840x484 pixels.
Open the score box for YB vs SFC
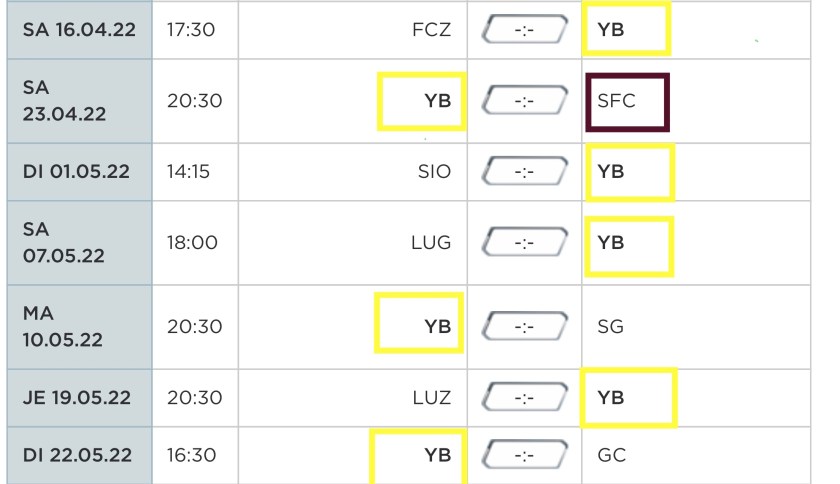point(524,101)
